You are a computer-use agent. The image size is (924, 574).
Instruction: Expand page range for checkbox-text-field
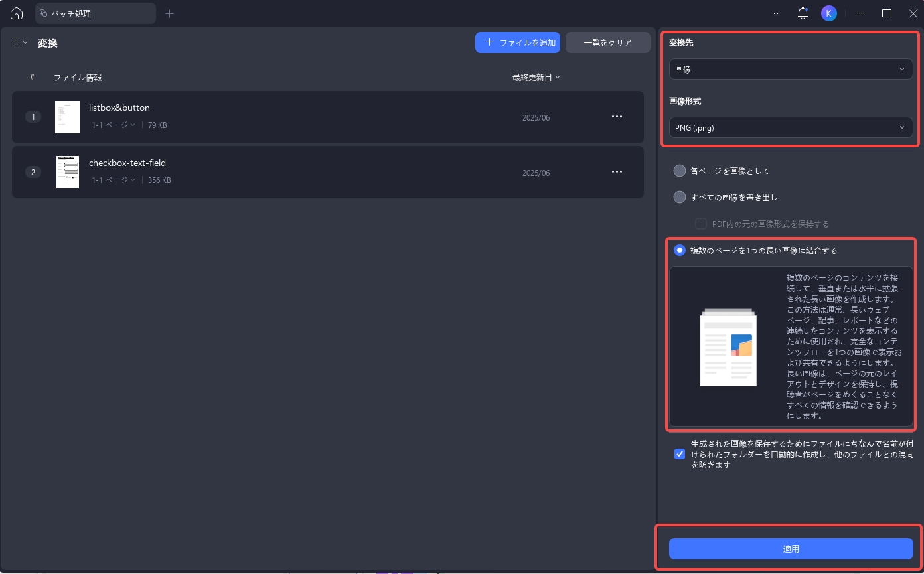click(114, 180)
